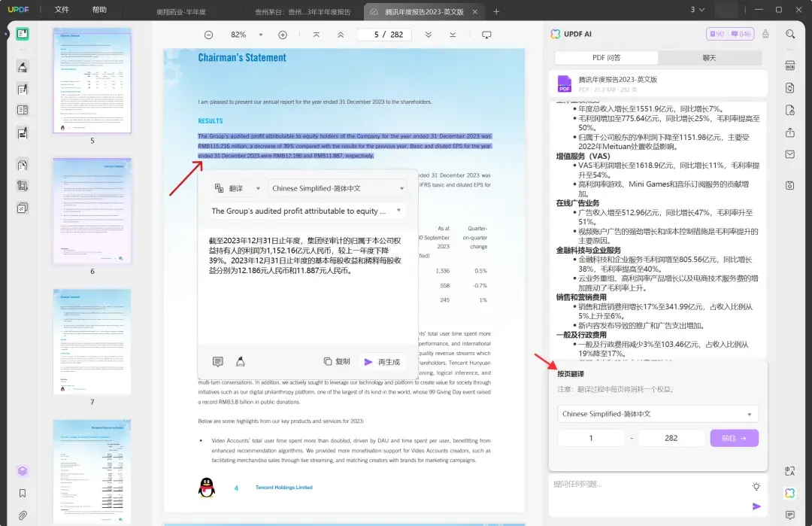Open popup language Chinese Simplified dropdown
The image size is (812, 526).
pos(338,189)
